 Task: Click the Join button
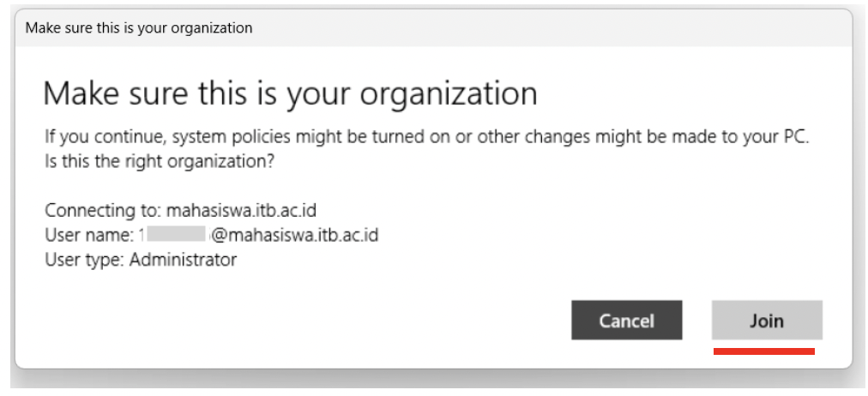tap(767, 321)
